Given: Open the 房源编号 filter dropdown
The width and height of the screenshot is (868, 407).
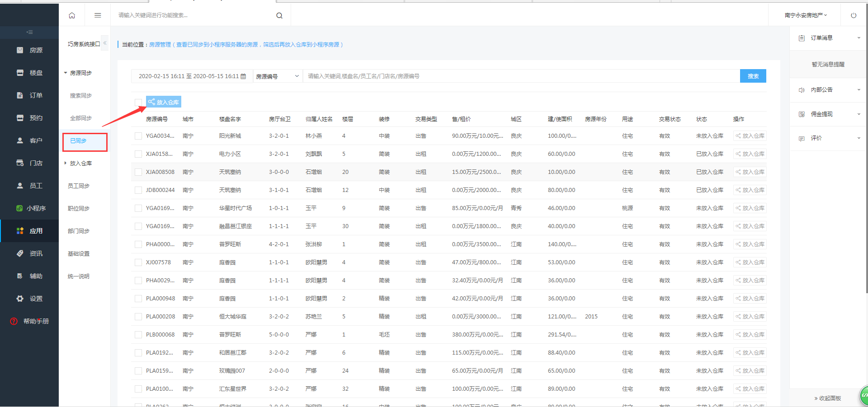Looking at the screenshot, I should point(277,76).
